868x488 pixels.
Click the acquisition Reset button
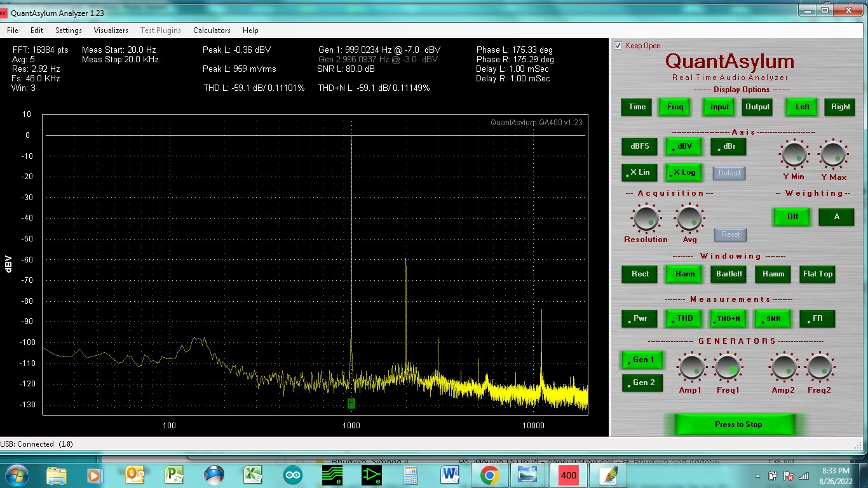point(730,234)
